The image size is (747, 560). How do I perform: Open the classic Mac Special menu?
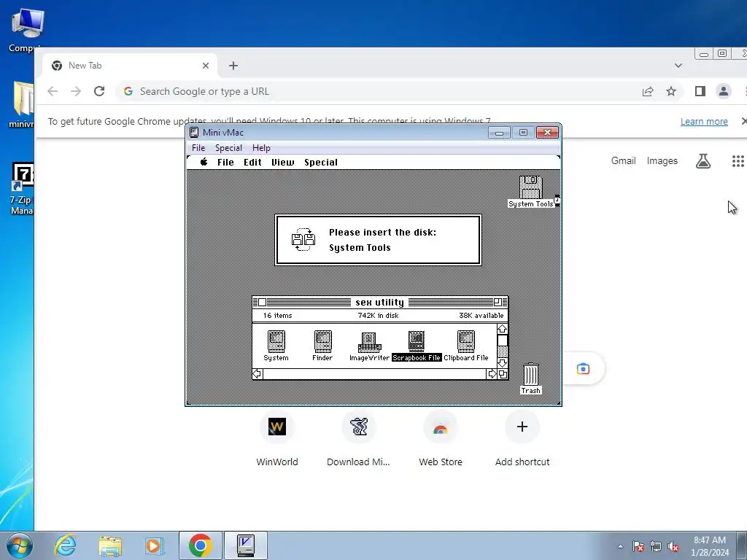pyautogui.click(x=321, y=163)
